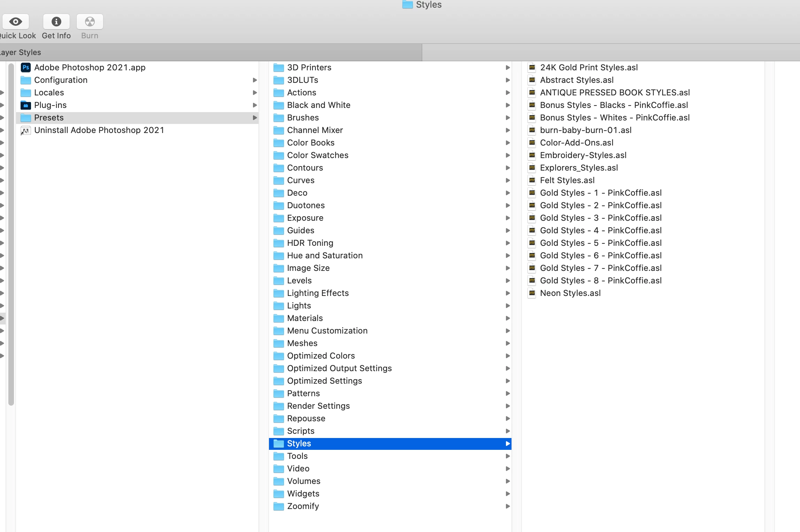Select the Adobe Photoshop 2021.app icon
Viewport: 800px width, 532px height.
click(x=26, y=68)
